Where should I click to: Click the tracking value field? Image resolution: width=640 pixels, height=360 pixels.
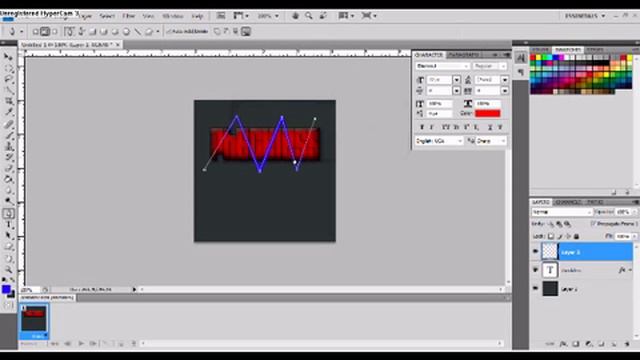coord(488,91)
